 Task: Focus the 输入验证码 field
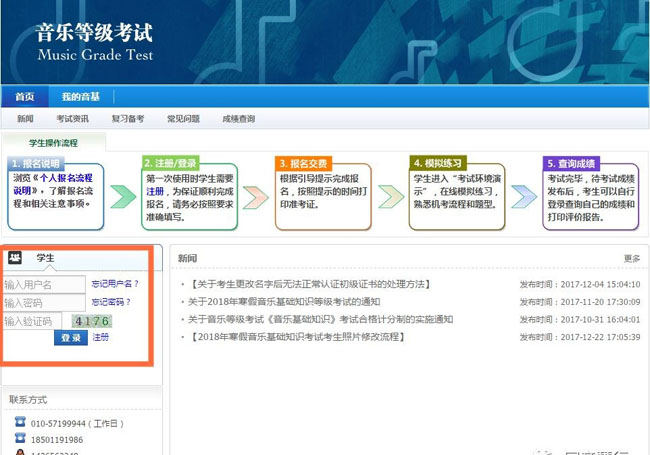tap(32, 321)
